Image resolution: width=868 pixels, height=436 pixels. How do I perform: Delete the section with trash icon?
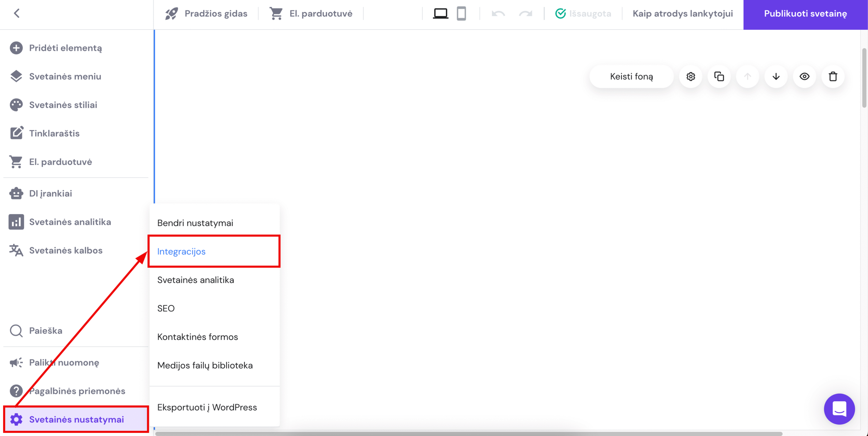833,76
